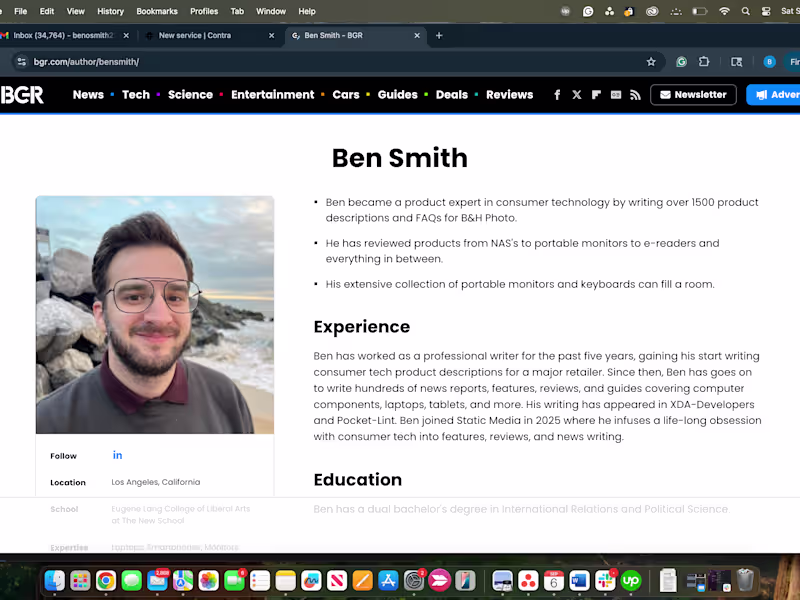Click the Grammarly extension icon
800x600 pixels.
[681, 62]
